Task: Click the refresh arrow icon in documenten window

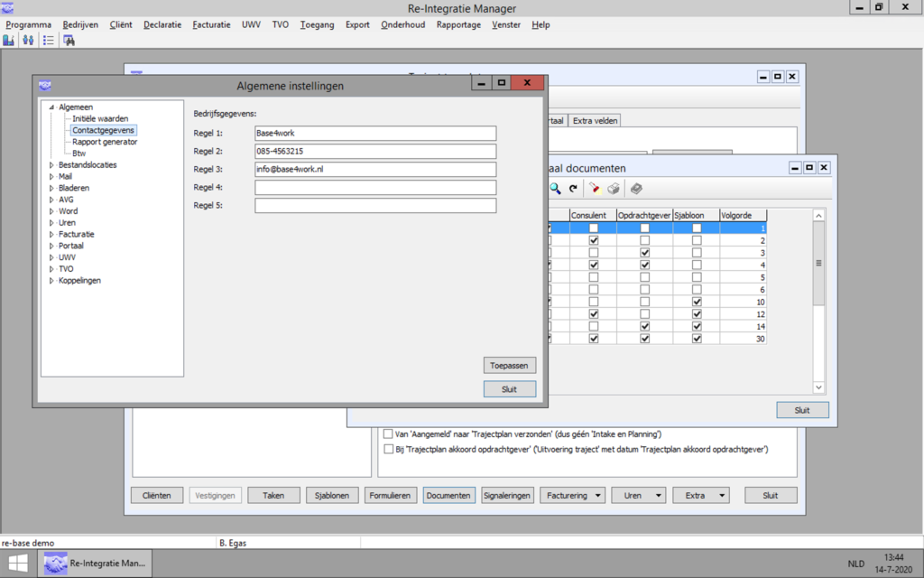Action: [x=573, y=189]
